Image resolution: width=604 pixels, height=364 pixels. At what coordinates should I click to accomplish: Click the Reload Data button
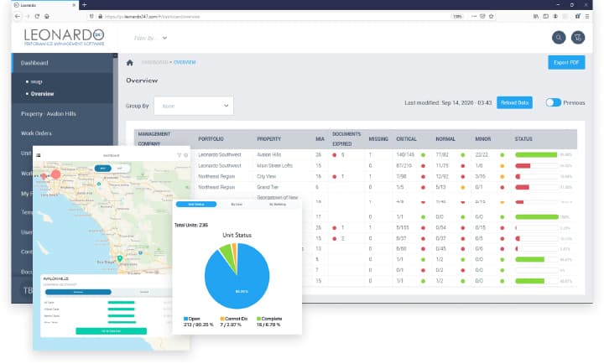[x=514, y=102]
